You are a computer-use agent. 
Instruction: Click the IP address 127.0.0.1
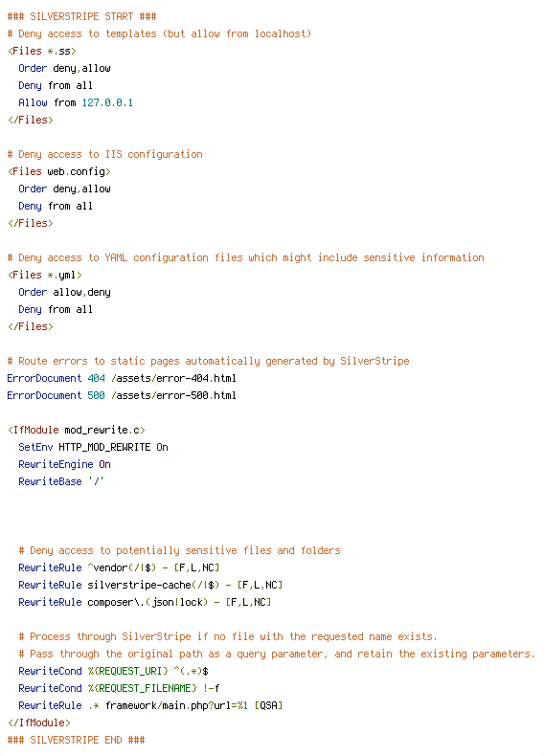point(107,102)
